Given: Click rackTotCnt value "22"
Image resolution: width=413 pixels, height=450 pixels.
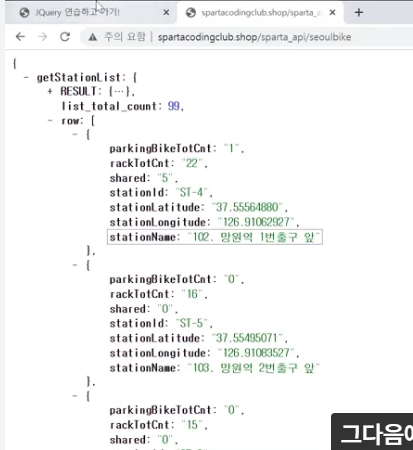Looking at the screenshot, I should click(x=192, y=163).
